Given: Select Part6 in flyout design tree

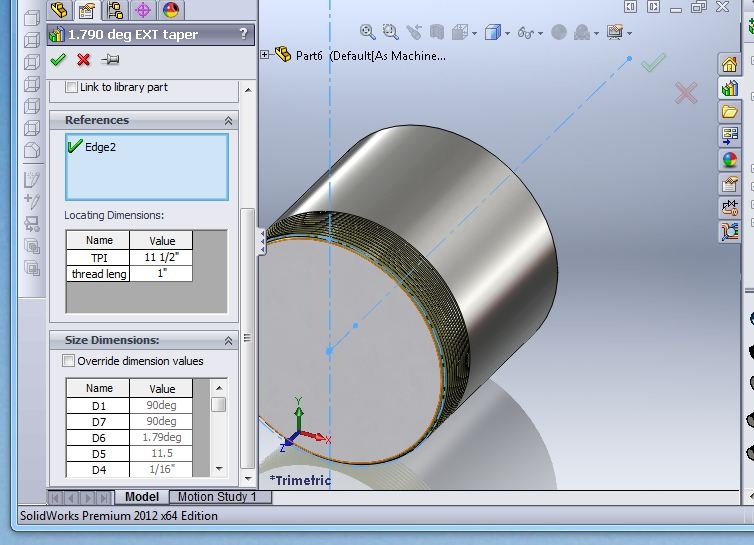Looking at the screenshot, I should [x=309, y=56].
